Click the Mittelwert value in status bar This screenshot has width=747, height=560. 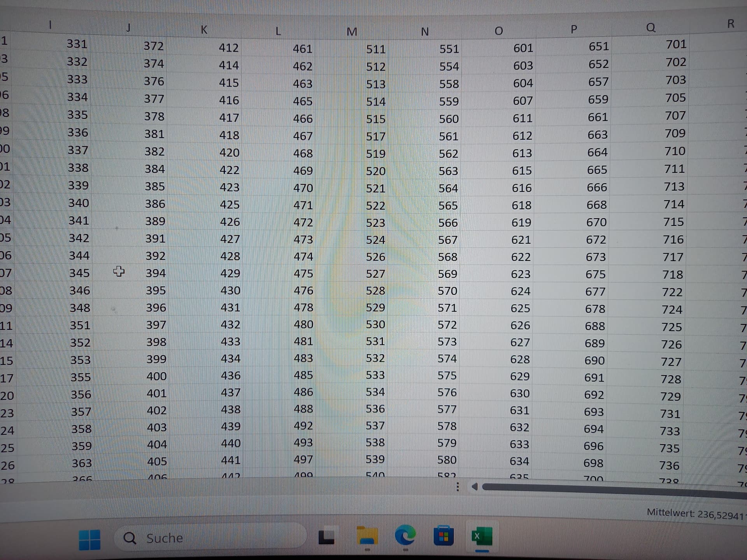[x=694, y=514]
